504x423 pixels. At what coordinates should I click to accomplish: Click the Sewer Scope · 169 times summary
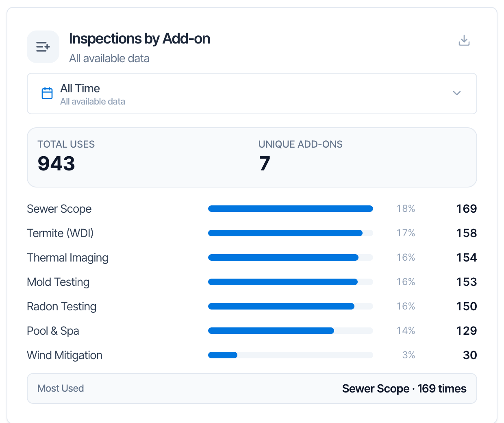(404, 389)
